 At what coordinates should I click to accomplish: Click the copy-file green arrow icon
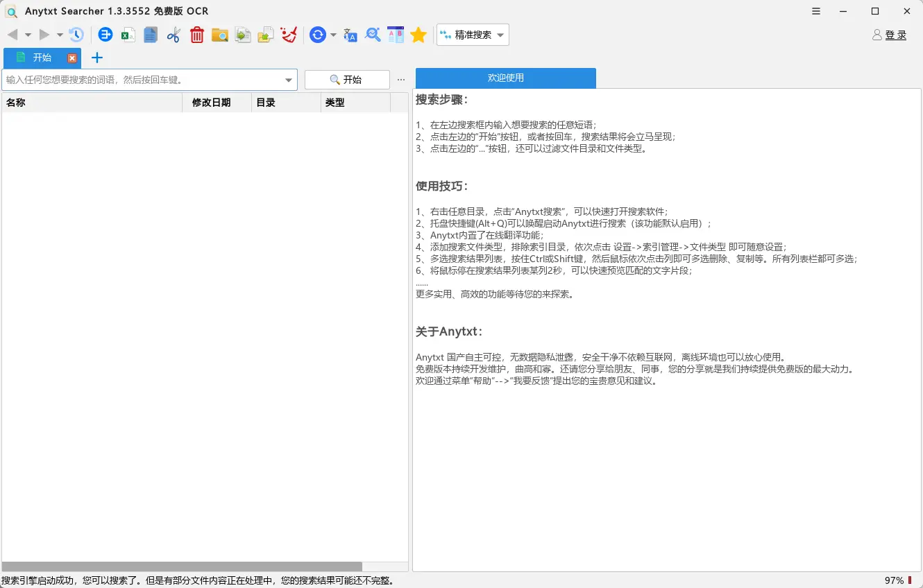click(243, 35)
